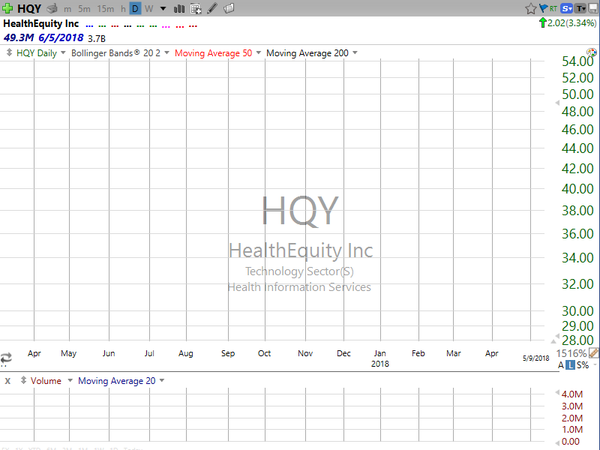Click the 4.0M volume scale label
Screen dimensions: 600x450
click(572, 394)
